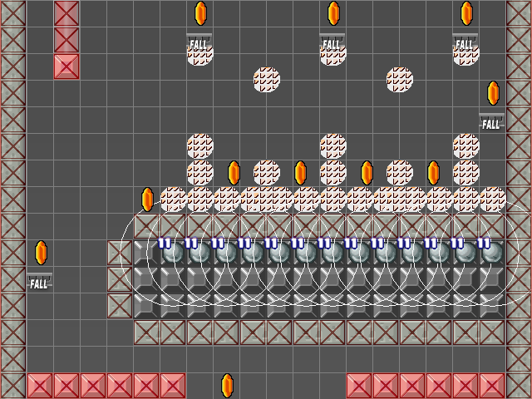
Task: Click the top ball of the right checkered stack
Action: [466, 146]
